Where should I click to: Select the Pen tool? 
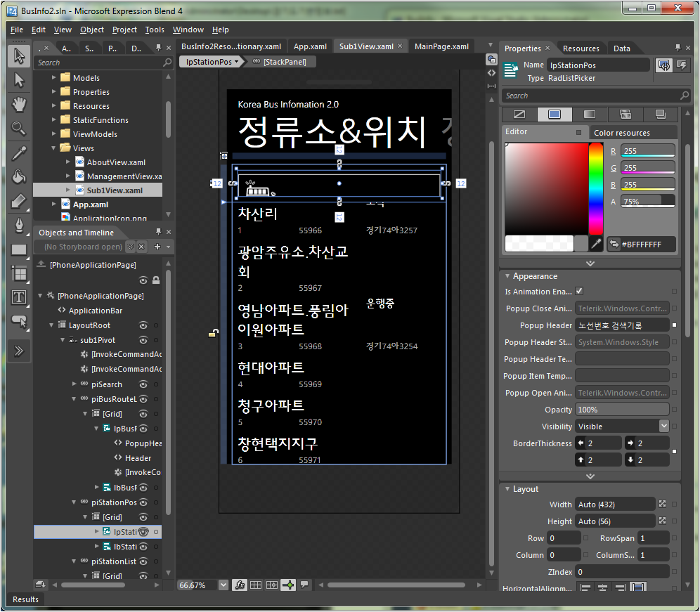(19, 225)
